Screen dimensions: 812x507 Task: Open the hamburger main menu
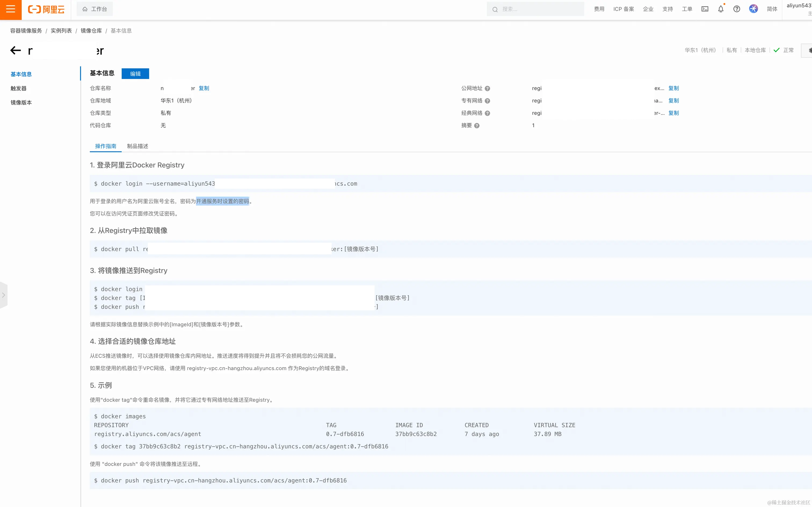pos(10,9)
